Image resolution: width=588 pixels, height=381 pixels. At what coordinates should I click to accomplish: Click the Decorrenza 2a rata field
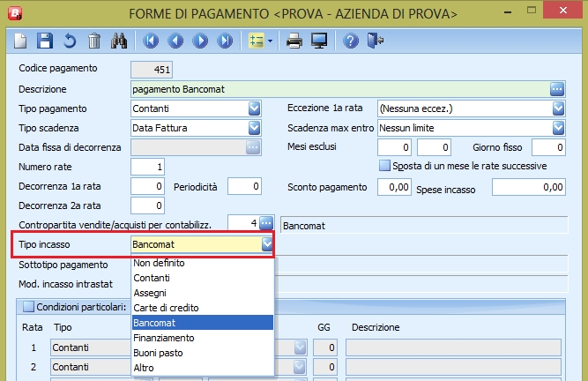[147, 205]
